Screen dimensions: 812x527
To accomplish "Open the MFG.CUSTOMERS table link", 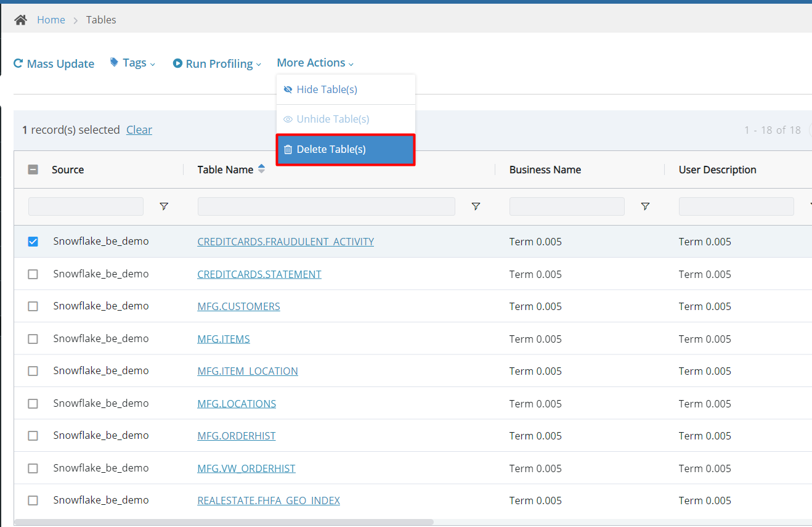I will 238,306.
